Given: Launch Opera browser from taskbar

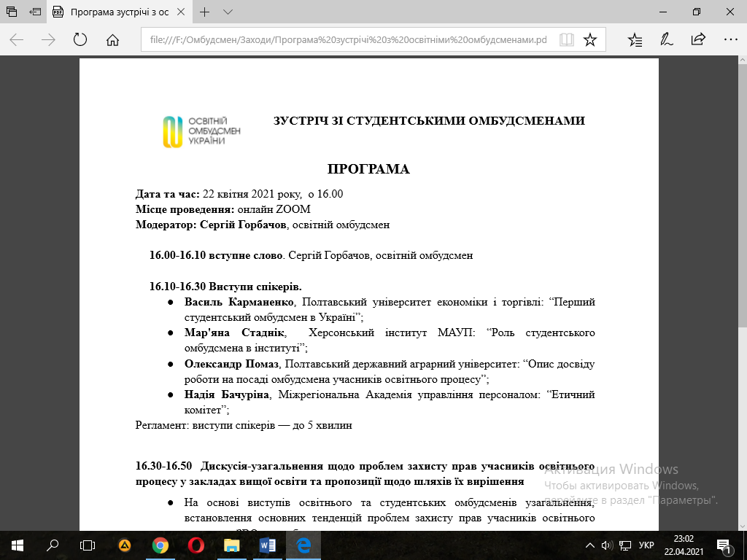Looking at the screenshot, I should [x=196, y=545].
